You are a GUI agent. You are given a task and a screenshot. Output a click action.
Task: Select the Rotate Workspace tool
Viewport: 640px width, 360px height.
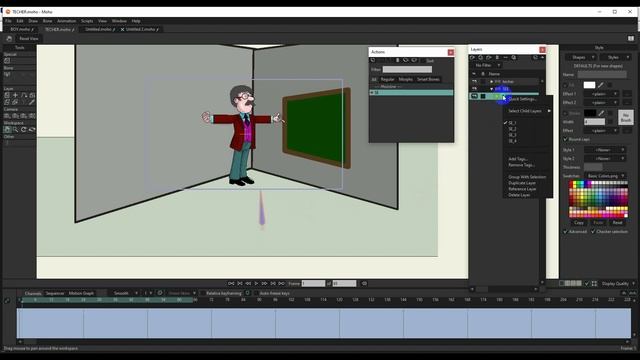coord(24,129)
